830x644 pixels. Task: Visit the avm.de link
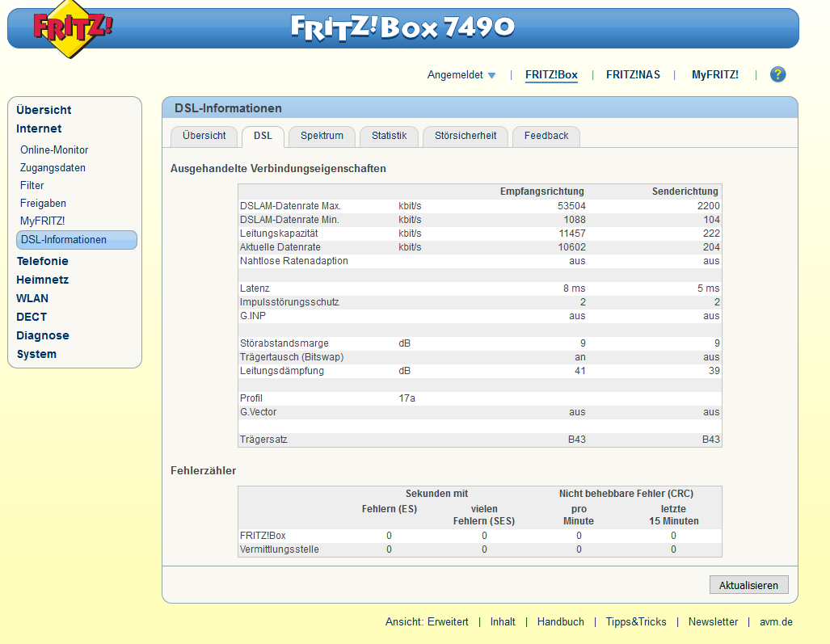776,621
